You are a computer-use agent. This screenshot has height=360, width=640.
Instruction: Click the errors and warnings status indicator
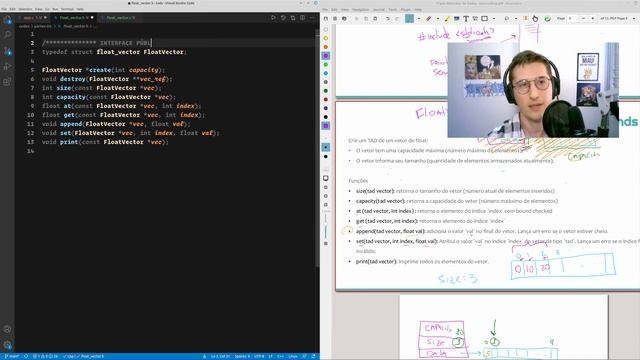pyautogui.click(x=46, y=356)
